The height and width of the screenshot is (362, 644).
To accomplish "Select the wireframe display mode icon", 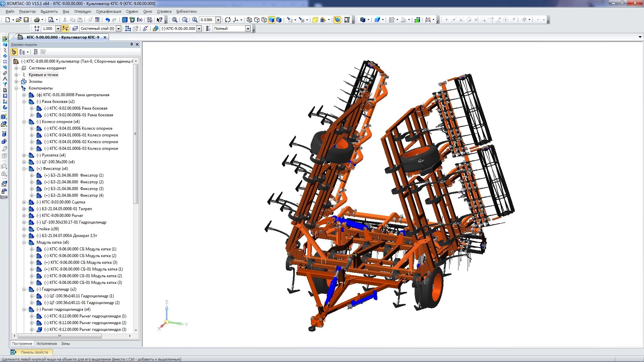I will pyautogui.click(x=249, y=20).
